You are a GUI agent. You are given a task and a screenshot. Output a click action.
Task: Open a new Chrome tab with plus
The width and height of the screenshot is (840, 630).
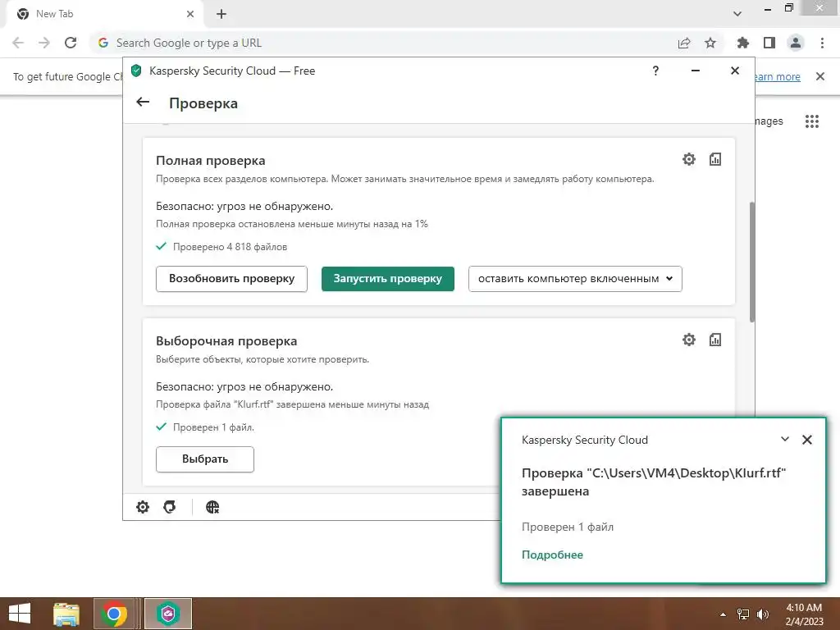[221, 15]
